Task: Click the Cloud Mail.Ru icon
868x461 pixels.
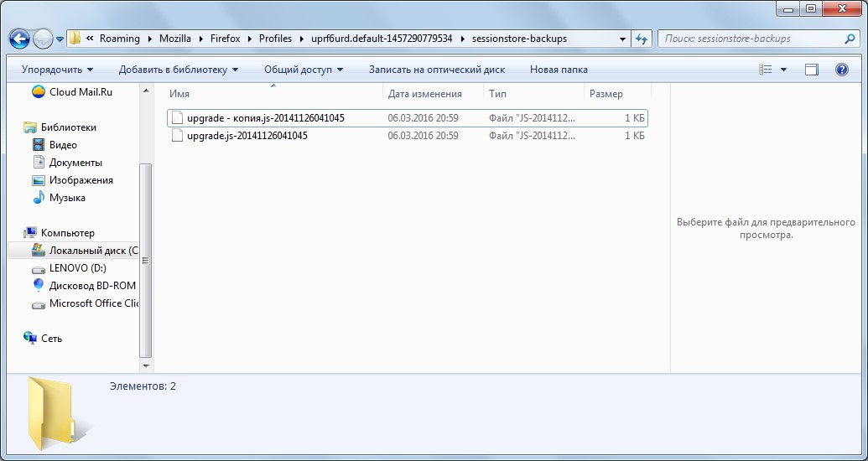Action: (x=39, y=92)
